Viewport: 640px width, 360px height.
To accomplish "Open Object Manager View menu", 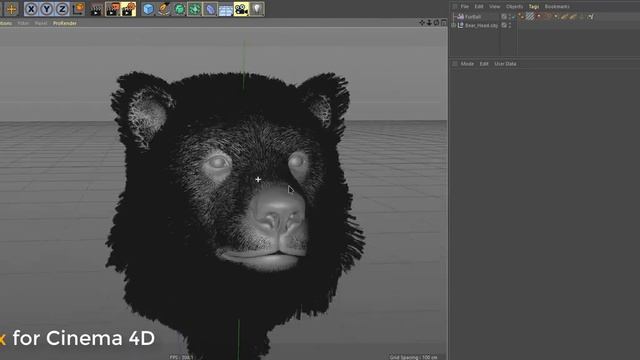I will [x=494, y=7].
